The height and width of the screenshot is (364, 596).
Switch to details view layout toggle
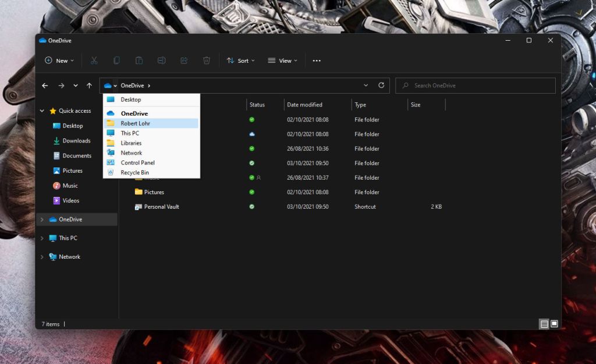point(544,324)
